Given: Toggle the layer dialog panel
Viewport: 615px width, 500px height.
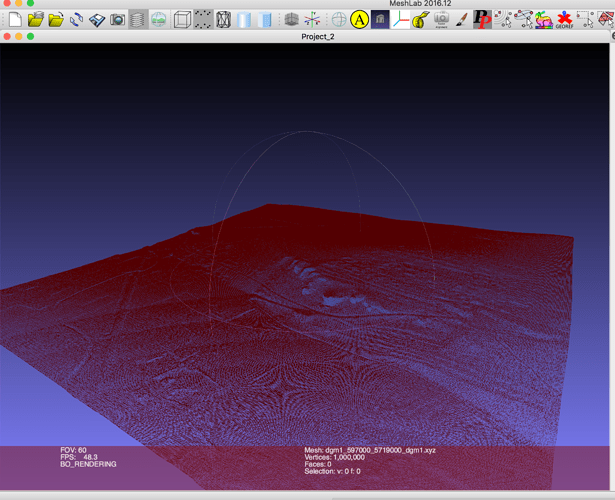Looking at the screenshot, I should click(138, 19).
